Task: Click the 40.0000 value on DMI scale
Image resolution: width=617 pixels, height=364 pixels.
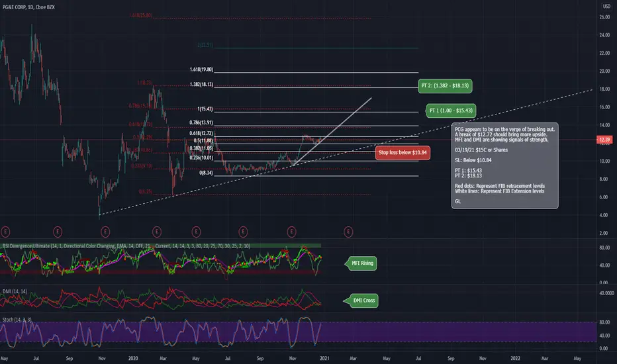Action: [606, 293]
